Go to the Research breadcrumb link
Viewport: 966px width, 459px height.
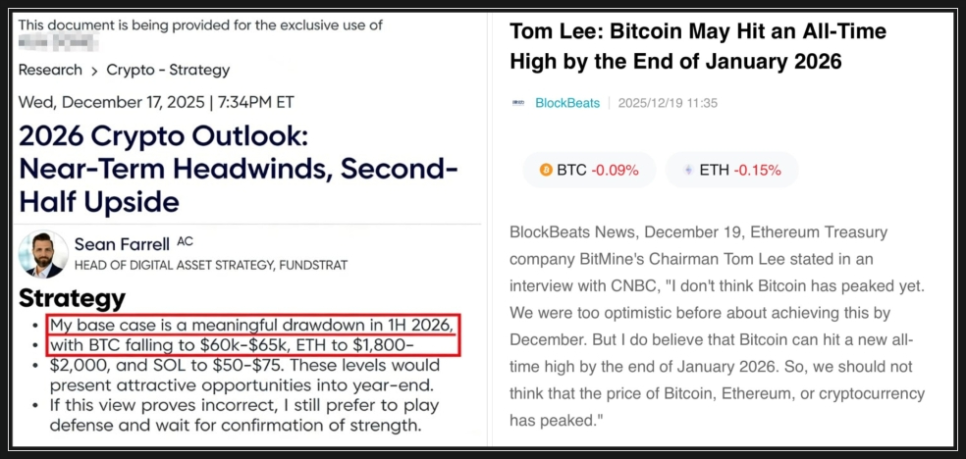click(50, 70)
